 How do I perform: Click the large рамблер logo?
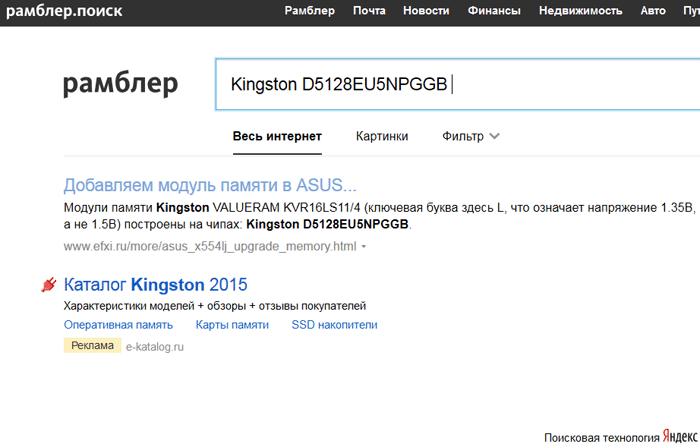coord(121,84)
